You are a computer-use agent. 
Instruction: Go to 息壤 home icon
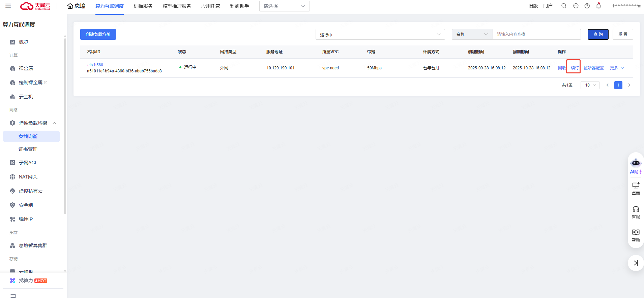click(x=70, y=6)
